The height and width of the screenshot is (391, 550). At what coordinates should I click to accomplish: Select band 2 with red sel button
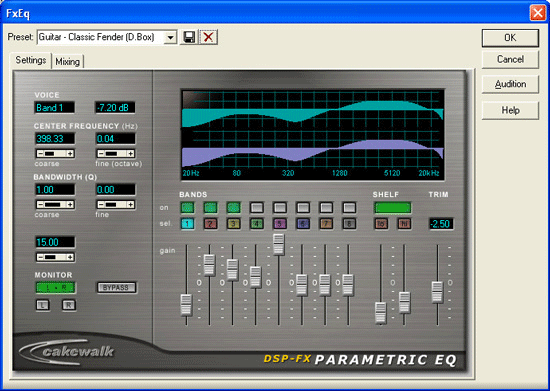(210, 224)
